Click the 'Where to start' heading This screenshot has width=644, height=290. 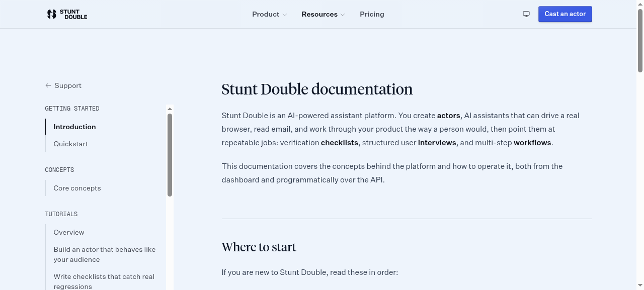(x=259, y=247)
